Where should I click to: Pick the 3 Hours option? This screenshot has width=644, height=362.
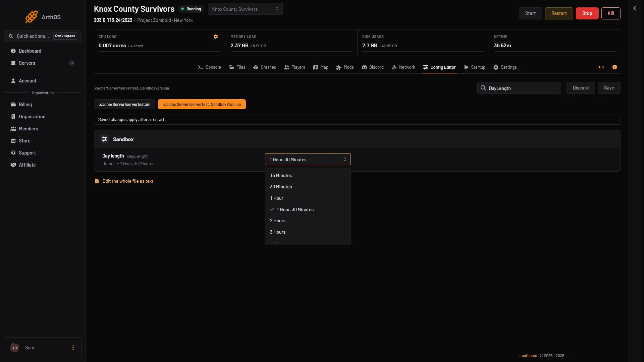[308, 232]
